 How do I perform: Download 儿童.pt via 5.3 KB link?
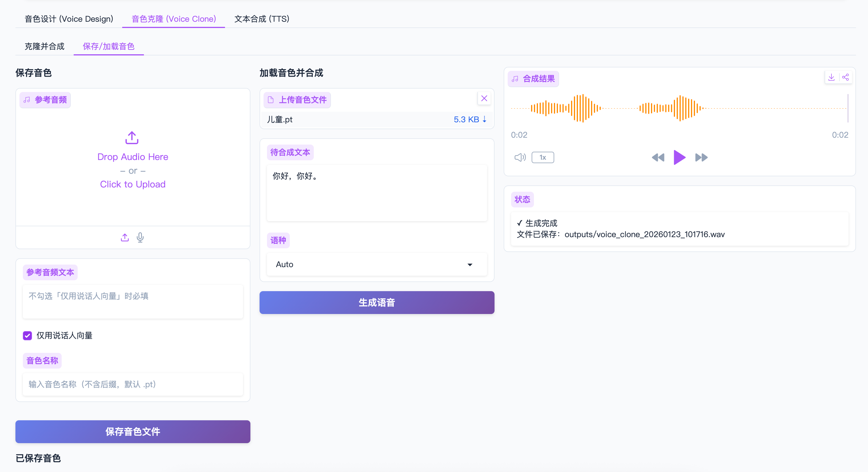469,119
